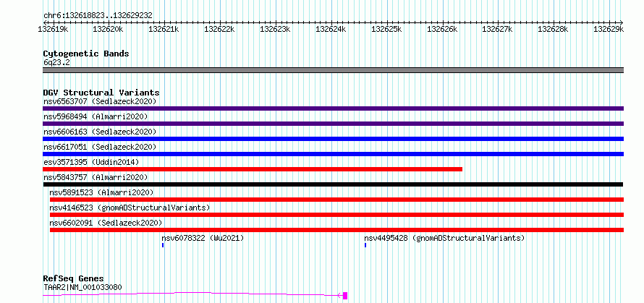This screenshot has width=644, height=303.
Task: Select the nsv6602091 (Sedlazeck2020) label
Action: click(106, 223)
